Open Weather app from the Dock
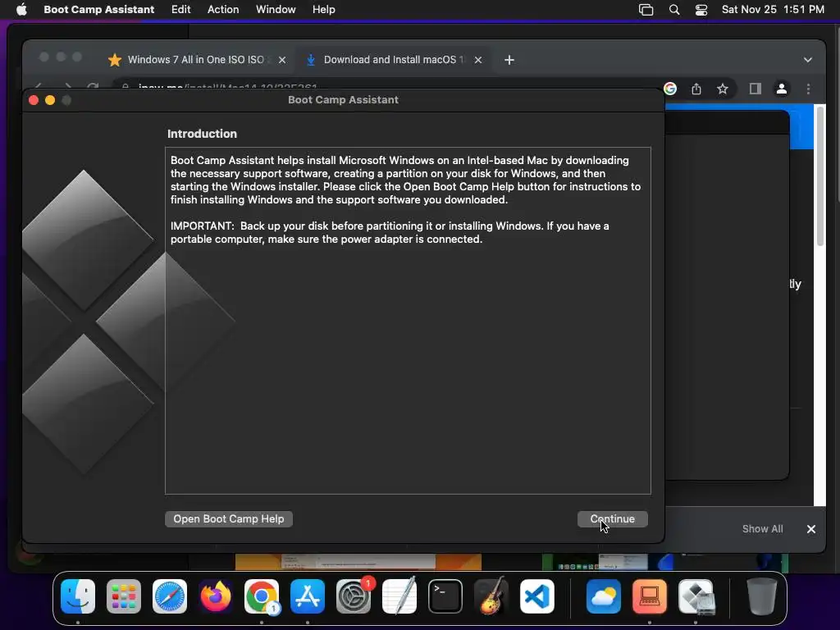 click(x=604, y=596)
